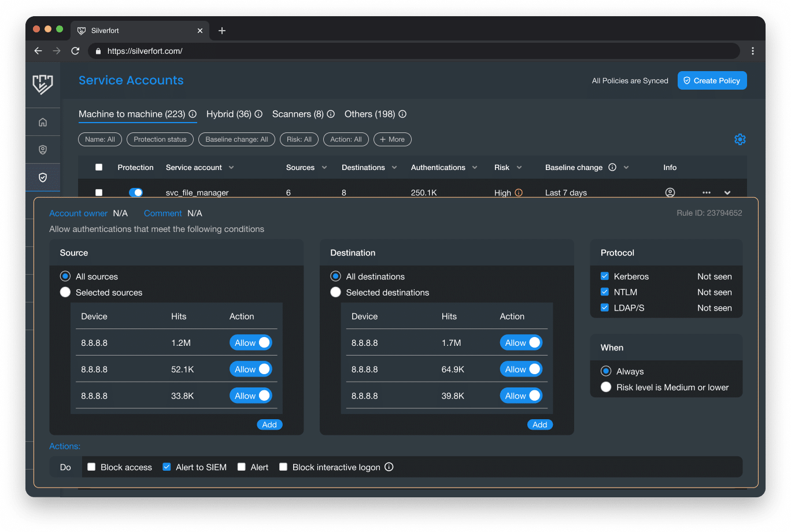Click the table settings gear icon

(x=740, y=139)
